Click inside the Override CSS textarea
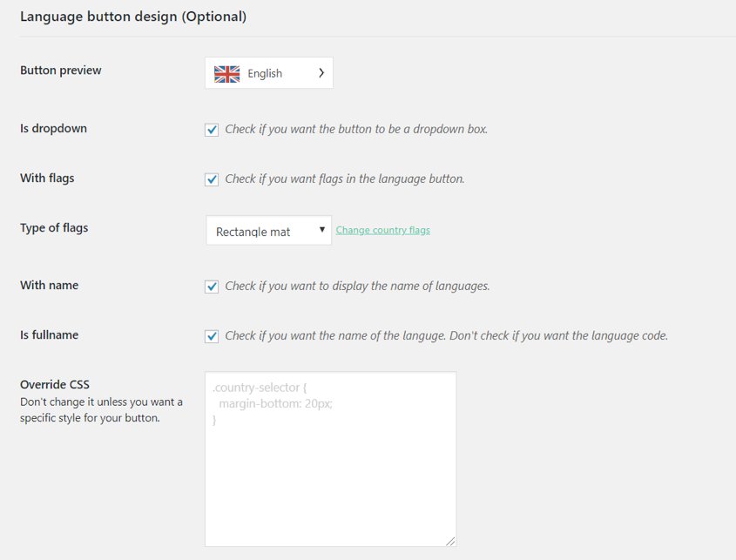 [x=330, y=459]
